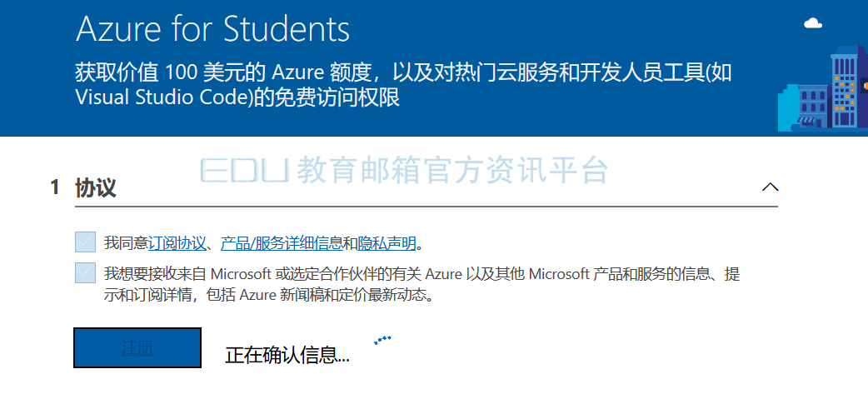The height and width of the screenshot is (414, 868).
Task: Click the EDU watermark logo text
Action: pyautogui.click(x=244, y=171)
